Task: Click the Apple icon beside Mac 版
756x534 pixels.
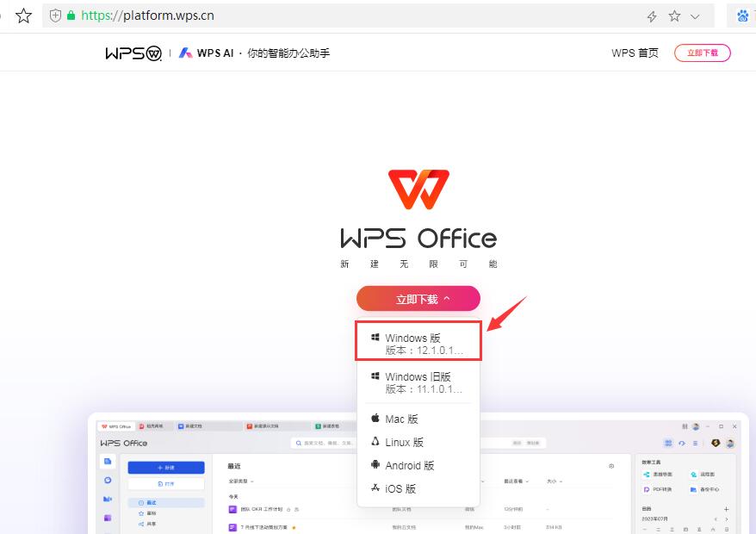Action: (x=375, y=418)
